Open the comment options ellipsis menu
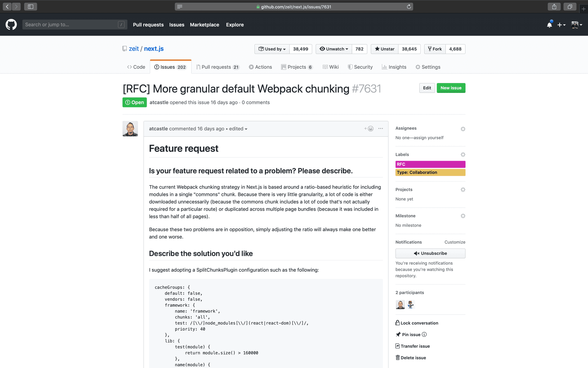588x368 pixels. pos(380,129)
